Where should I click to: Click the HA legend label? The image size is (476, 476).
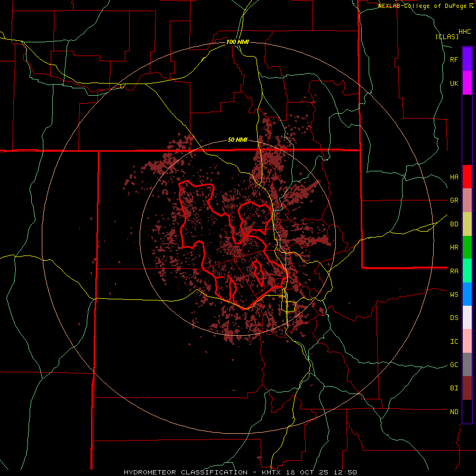coord(454,177)
